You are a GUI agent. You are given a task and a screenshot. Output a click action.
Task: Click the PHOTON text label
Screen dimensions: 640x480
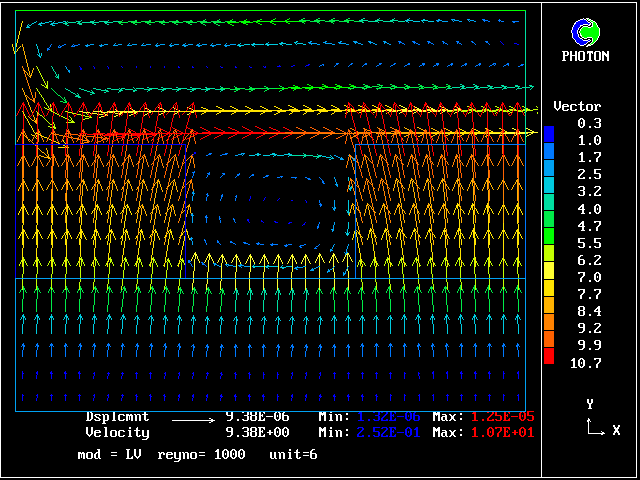[585, 57]
